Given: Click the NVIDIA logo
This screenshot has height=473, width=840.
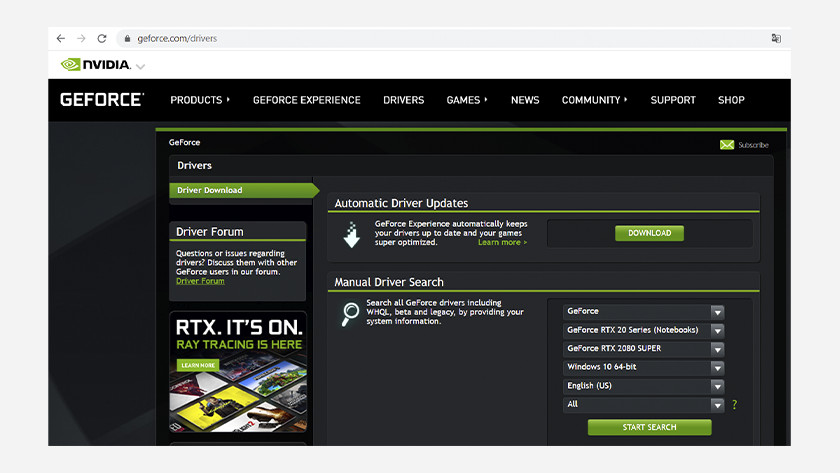Looking at the screenshot, I should [96, 65].
